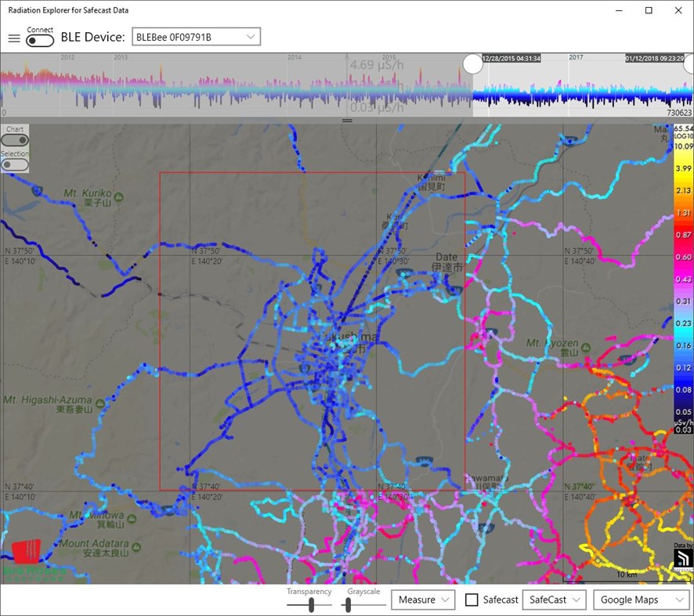This screenshot has width=694, height=616.
Task: Toggle the Connect switch
Action: click(39, 39)
